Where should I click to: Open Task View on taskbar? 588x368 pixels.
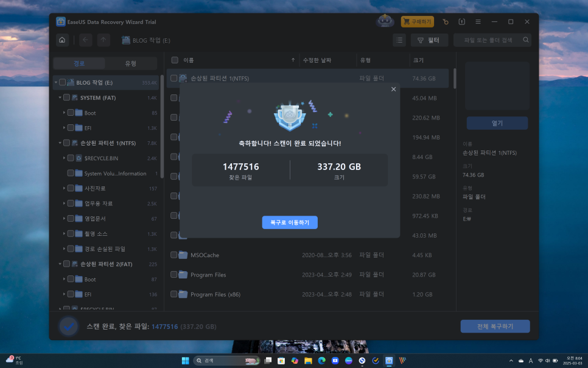pyautogui.click(x=268, y=361)
